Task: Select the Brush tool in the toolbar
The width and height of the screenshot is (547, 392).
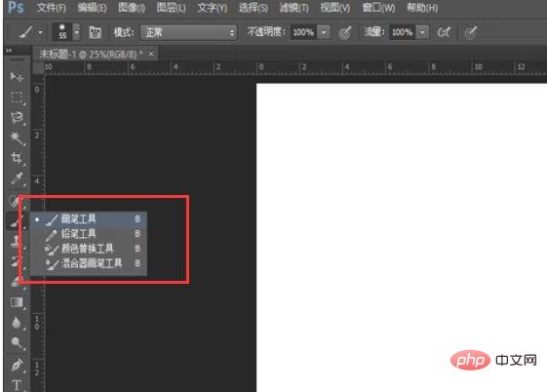Action: pos(16,220)
